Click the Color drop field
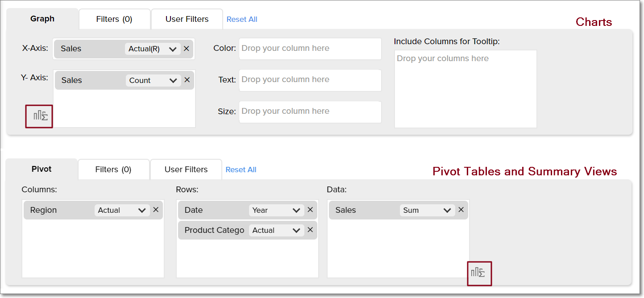 point(310,49)
